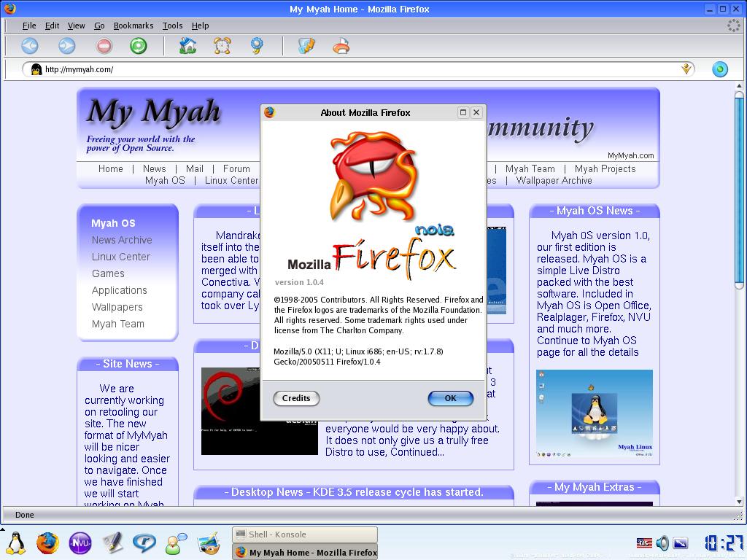
Task: Close the About Mozilla Firefox dialog
Action: pyautogui.click(x=476, y=112)
